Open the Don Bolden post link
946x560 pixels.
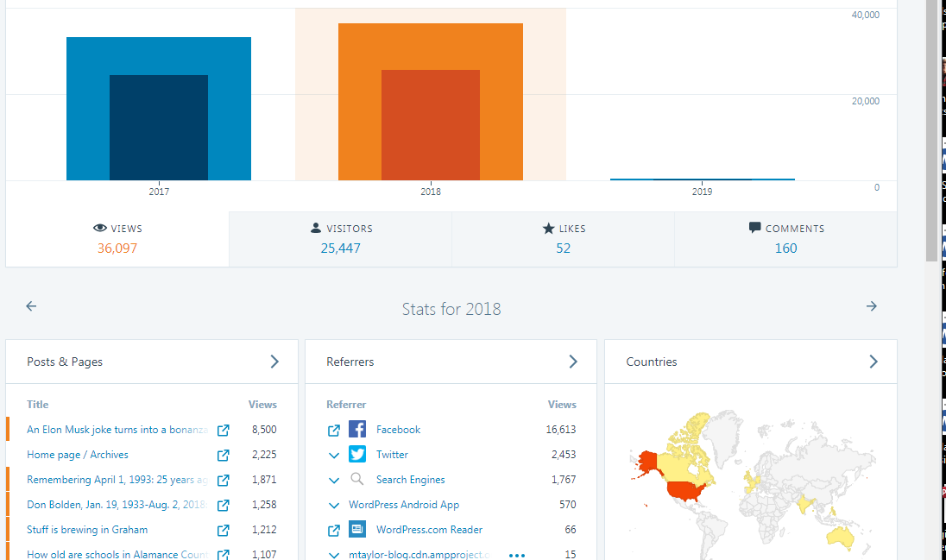116,505
